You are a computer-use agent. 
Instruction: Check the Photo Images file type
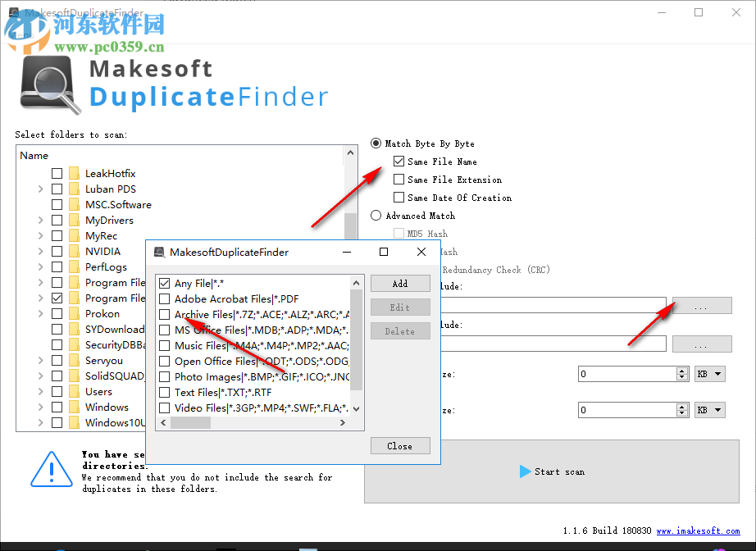[165, 376]
